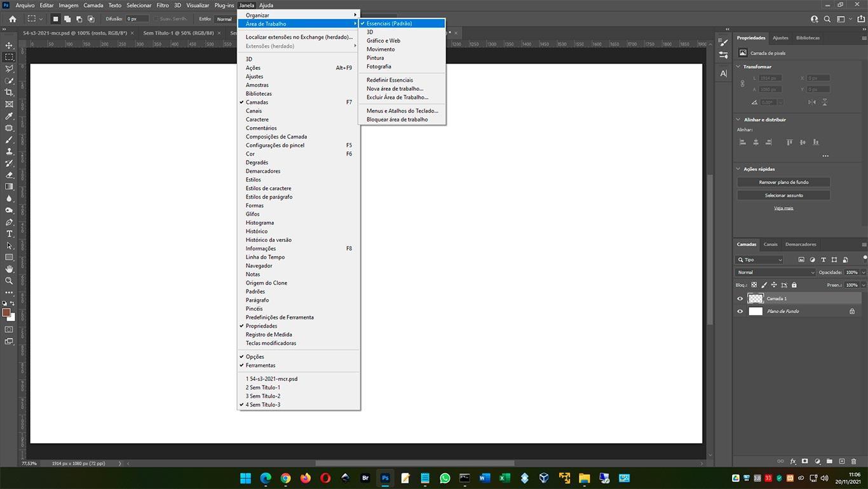Switch to the Bibliotecas tab
Viewport: 868px width, 489px height.
[x=808, y=37]
